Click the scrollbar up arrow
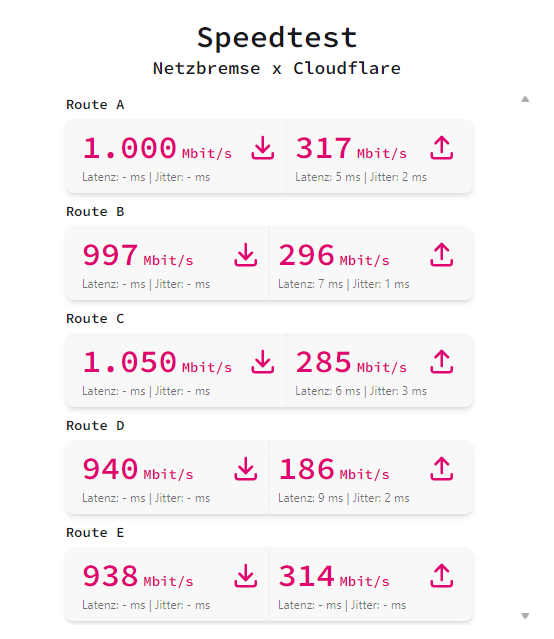 (525, 99)
